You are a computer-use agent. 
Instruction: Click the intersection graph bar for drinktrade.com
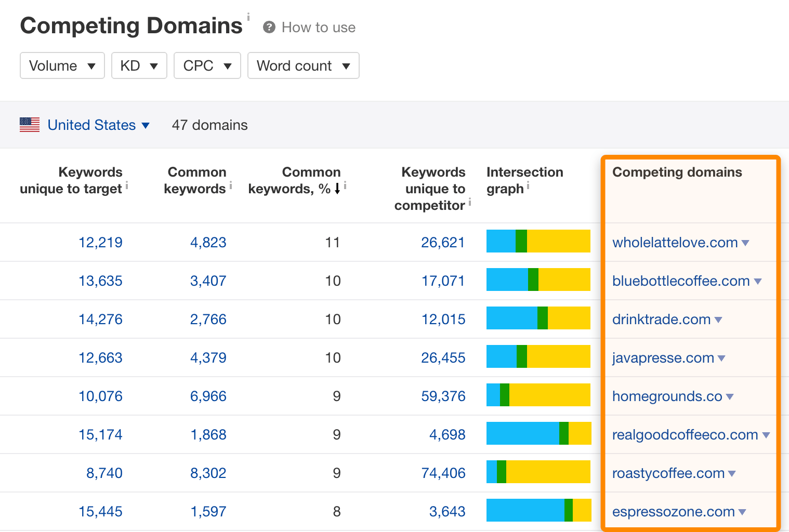pos(538,318)
